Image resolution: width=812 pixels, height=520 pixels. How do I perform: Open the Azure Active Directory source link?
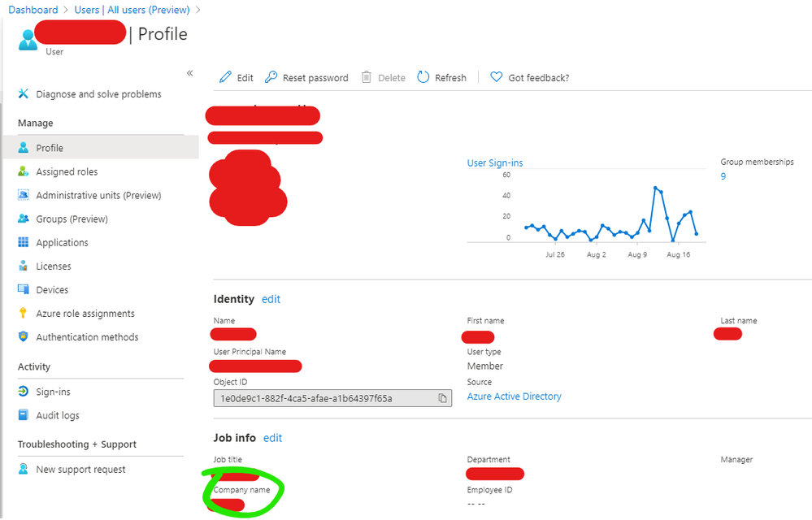pyautogui.click(x=515, y=396)
